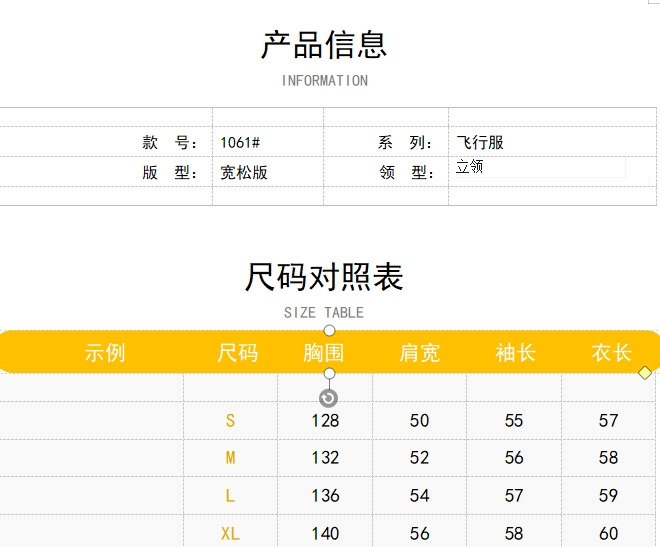The image size is (660, 547).
Task: Click the INFORMATION subtitle
Action: 325,81
